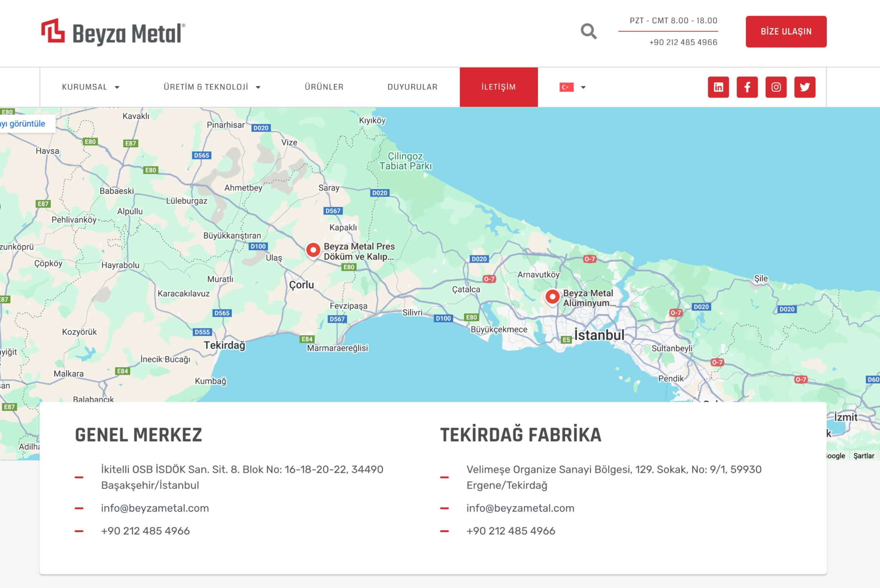Open the search magnifier icon
The height and width of the screenshot is (588, 880).
588,32
